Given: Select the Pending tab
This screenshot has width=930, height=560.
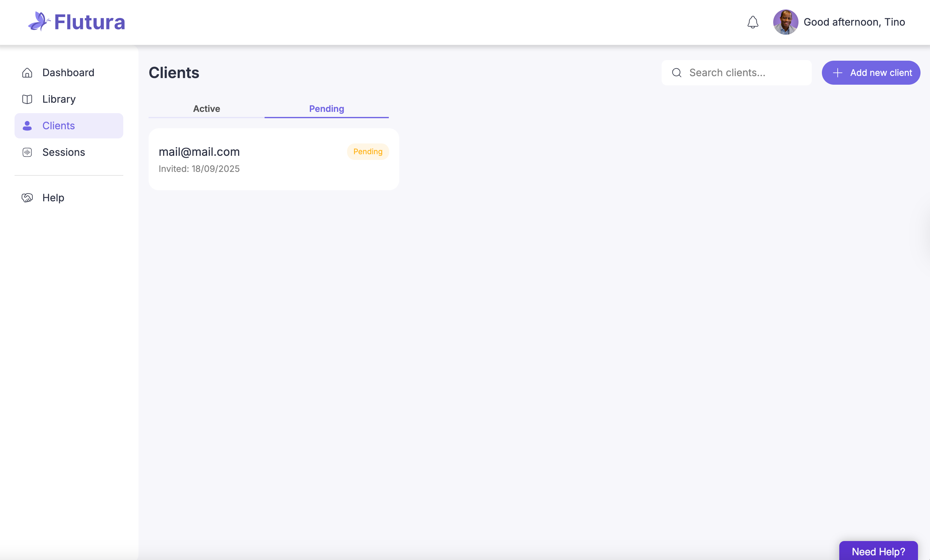Looking at the screenshot, I should coord(327,109).
